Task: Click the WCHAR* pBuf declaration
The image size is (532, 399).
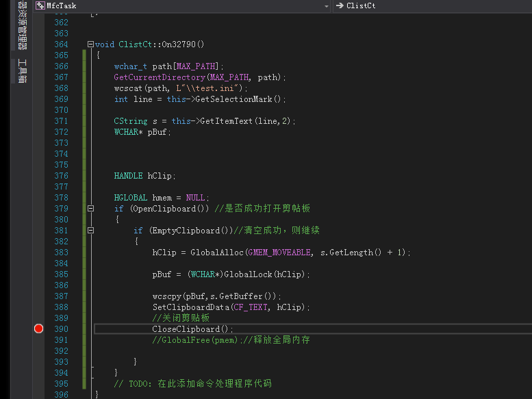Action: pos(142,132)
